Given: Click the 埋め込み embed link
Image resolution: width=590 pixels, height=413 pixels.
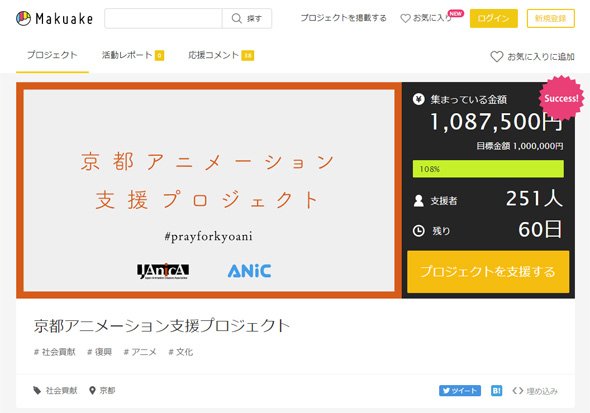Looking at the screenshot, I should coord(542,391).
